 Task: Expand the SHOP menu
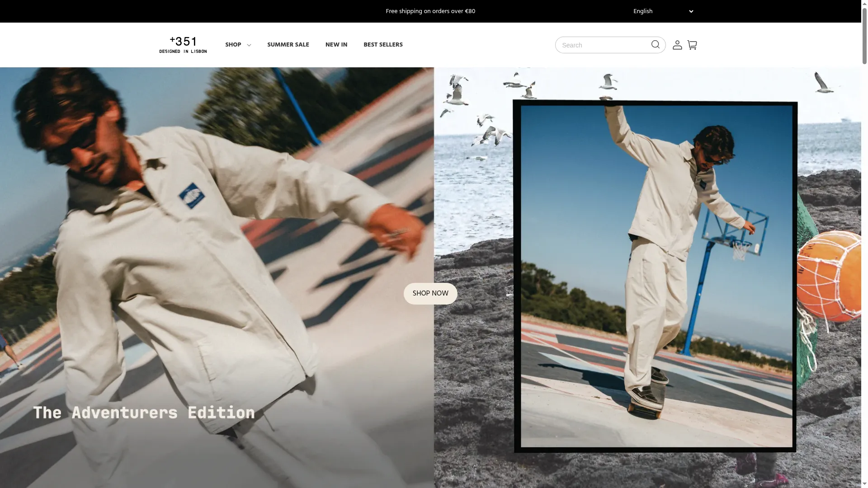coord(238,45)
